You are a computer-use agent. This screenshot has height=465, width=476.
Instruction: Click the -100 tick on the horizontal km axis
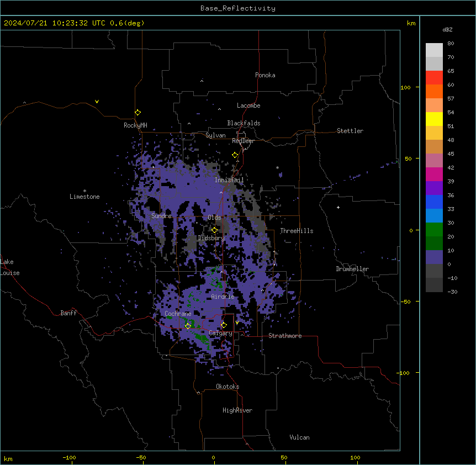pos(69,457)
